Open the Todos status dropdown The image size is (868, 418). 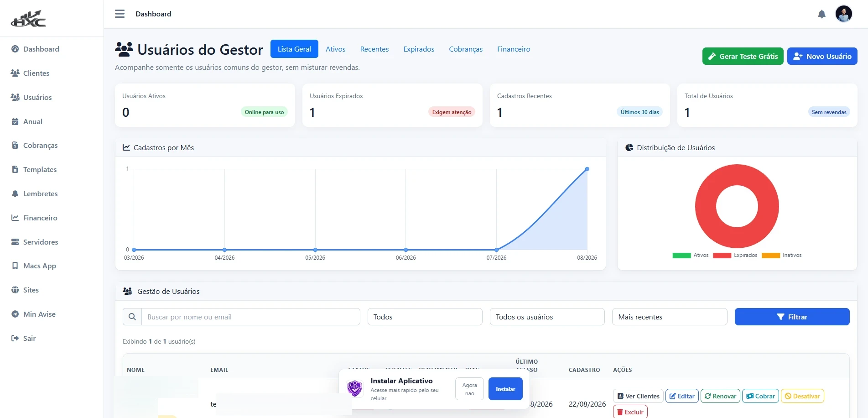[425, 317]
